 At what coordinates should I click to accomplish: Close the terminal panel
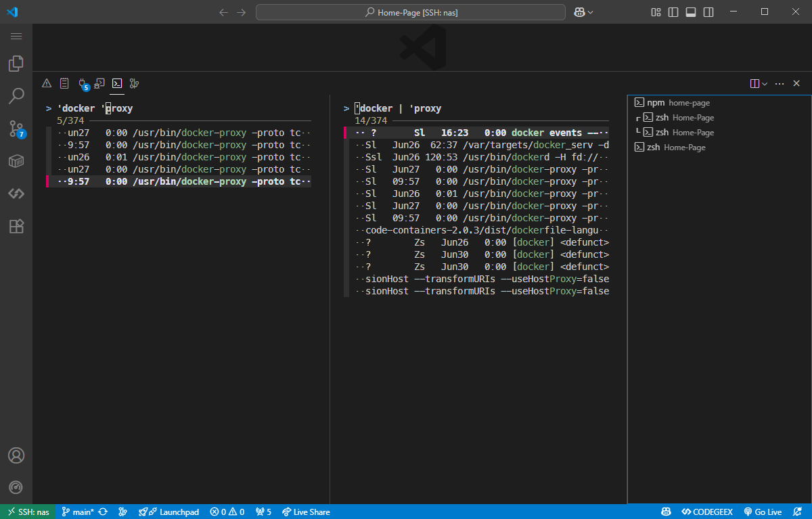[x=796, y=83]
